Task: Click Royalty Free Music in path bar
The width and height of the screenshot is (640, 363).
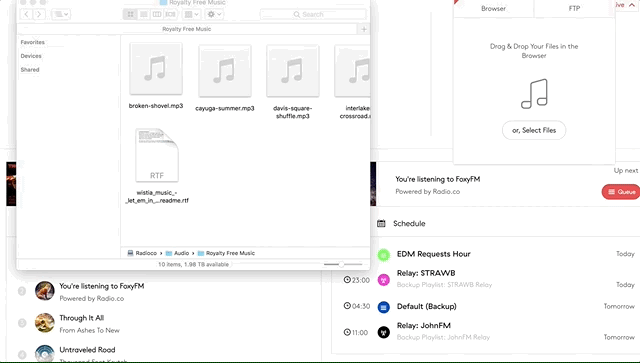Action: coord(226,253)
